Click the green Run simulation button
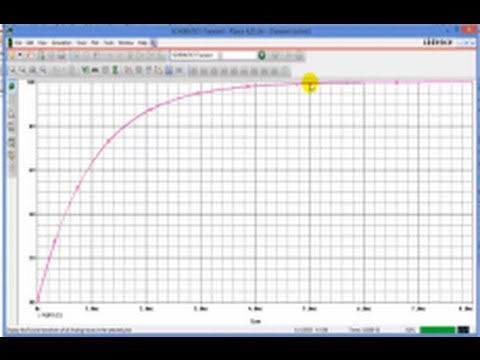 pos(262,55)
